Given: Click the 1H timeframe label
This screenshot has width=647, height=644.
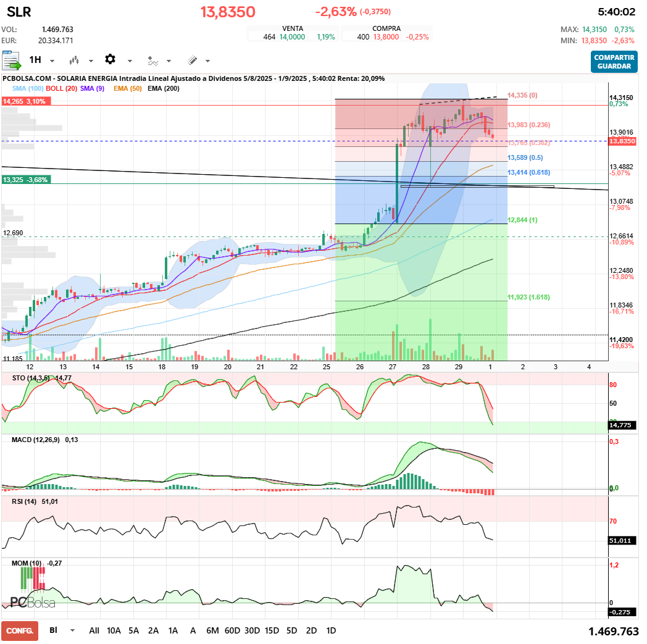Looking at the screenshot, I should point(35,60).
